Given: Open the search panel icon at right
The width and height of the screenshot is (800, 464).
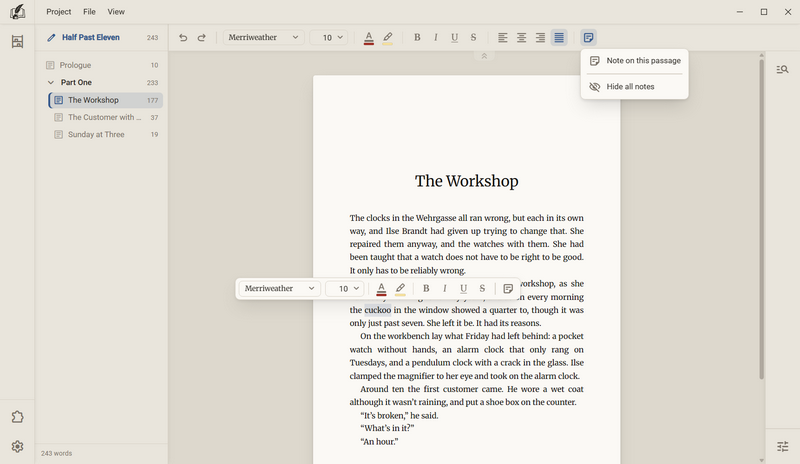Looking at the screenshot, I should (x=783, y=69).
